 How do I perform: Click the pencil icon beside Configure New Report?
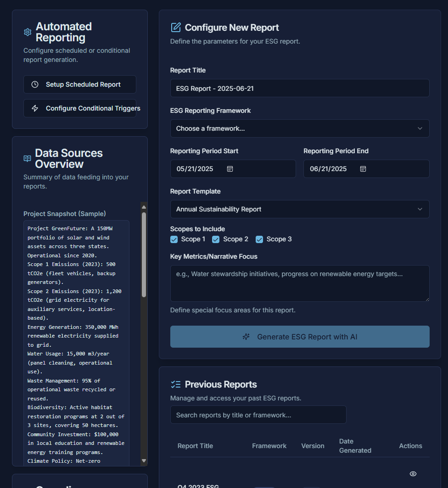click(176, 27)
